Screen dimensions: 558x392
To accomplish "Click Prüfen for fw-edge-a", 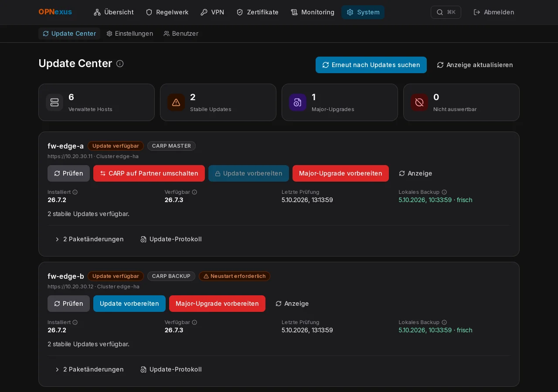I will [x=68, y=173].
